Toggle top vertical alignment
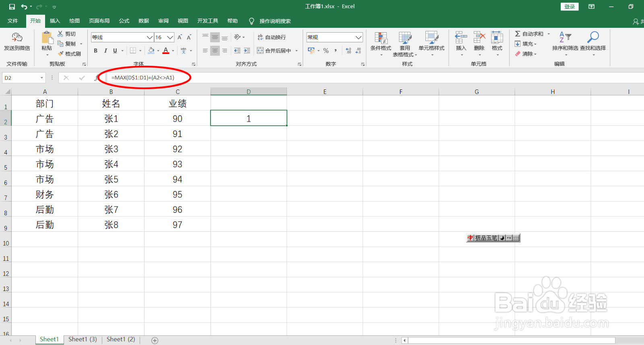 tap(205, 37)
